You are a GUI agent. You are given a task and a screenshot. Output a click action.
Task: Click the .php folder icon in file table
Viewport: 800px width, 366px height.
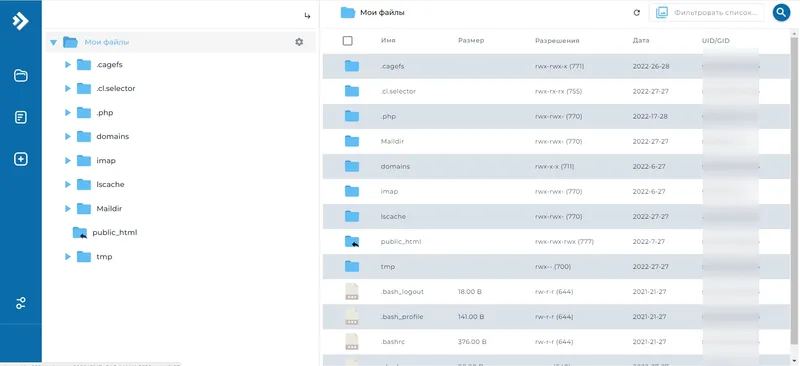click(352, 116)
